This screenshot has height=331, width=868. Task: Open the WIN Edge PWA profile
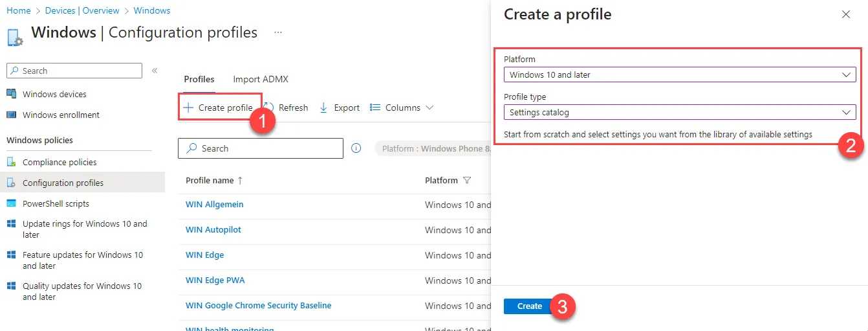pyautogui.click(x=215, y=280)
